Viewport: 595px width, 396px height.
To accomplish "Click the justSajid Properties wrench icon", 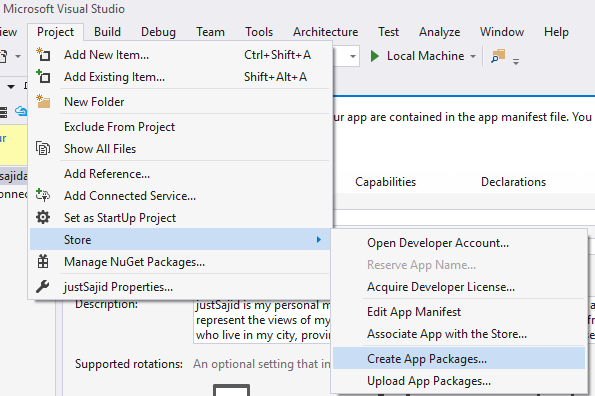I will [x=43, y=286].
